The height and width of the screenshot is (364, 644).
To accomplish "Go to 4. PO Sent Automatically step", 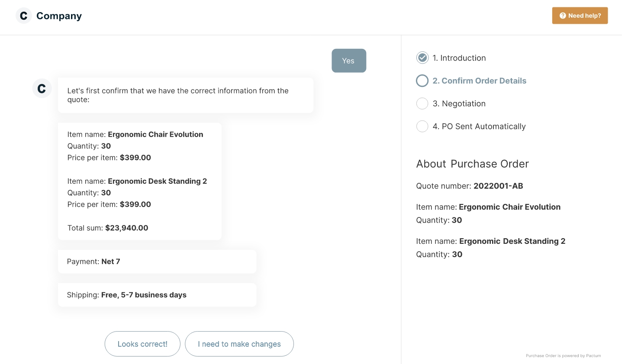I will click(x=479, y=127).
